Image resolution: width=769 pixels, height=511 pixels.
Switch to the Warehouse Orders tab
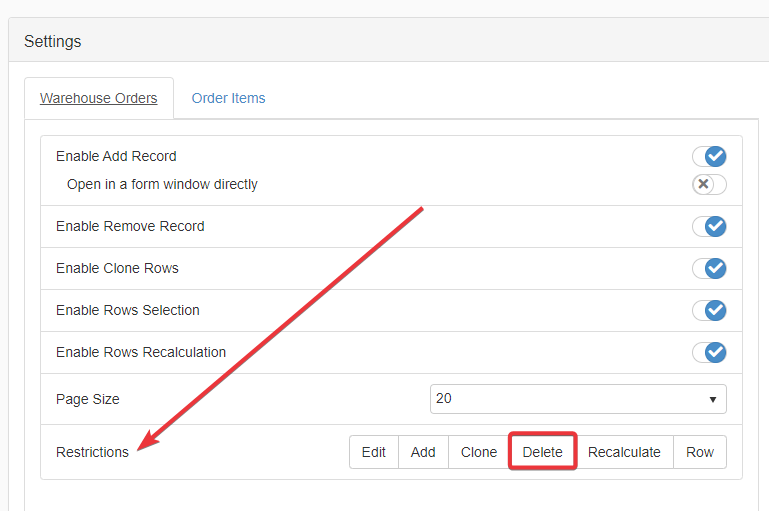tap(98, 98)
